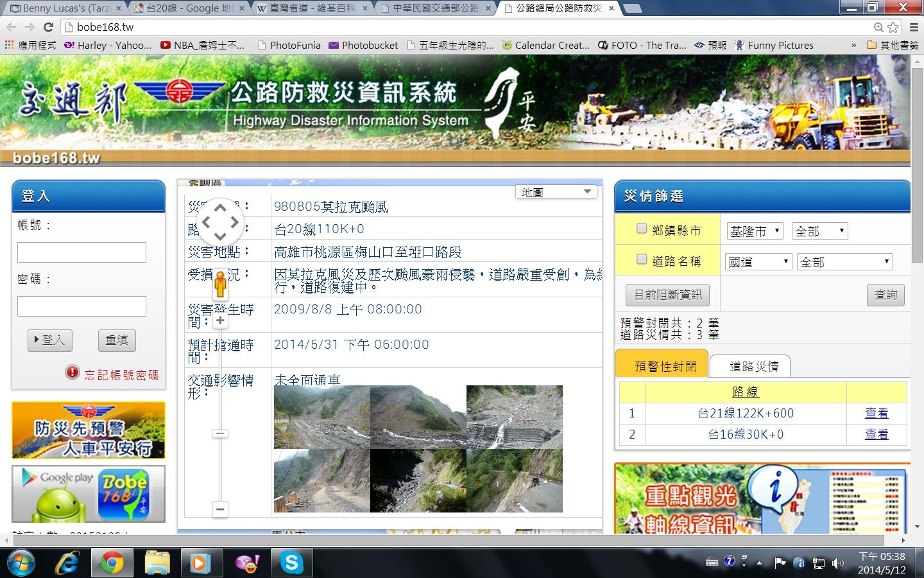Click the map zoom slider handle
The height and width of the screenshot is (578, 924).
220,433
